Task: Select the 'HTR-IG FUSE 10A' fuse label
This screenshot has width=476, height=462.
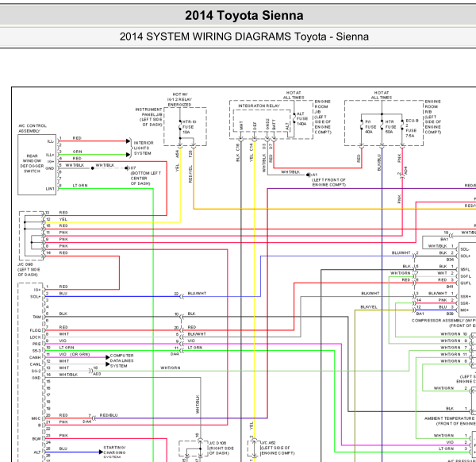Action: point(190,127)
